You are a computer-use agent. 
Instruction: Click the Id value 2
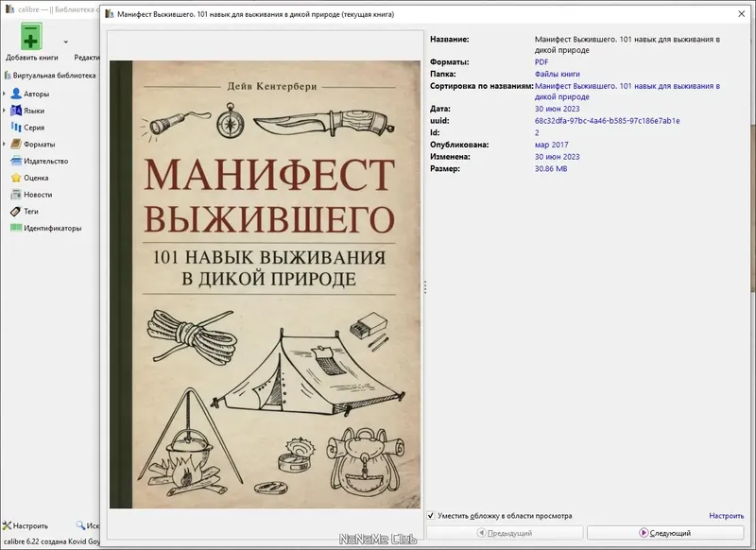[x=537, y=132]
